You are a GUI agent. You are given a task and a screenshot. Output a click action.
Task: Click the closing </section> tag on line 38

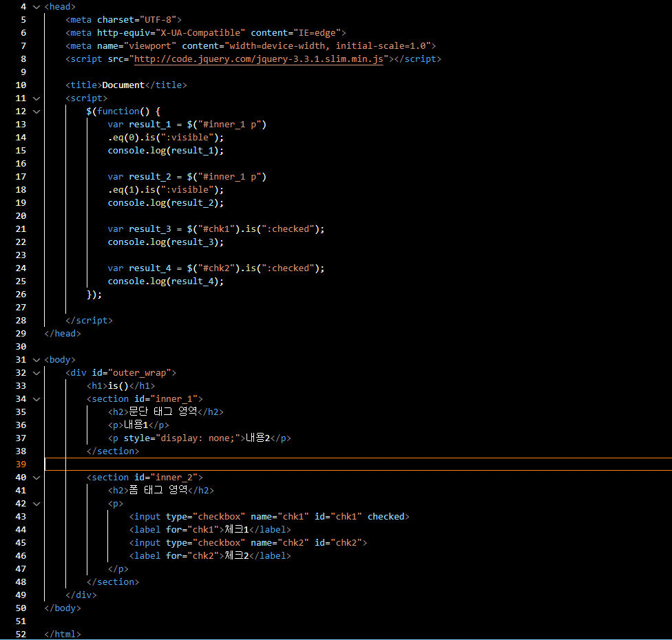(113, 451)
